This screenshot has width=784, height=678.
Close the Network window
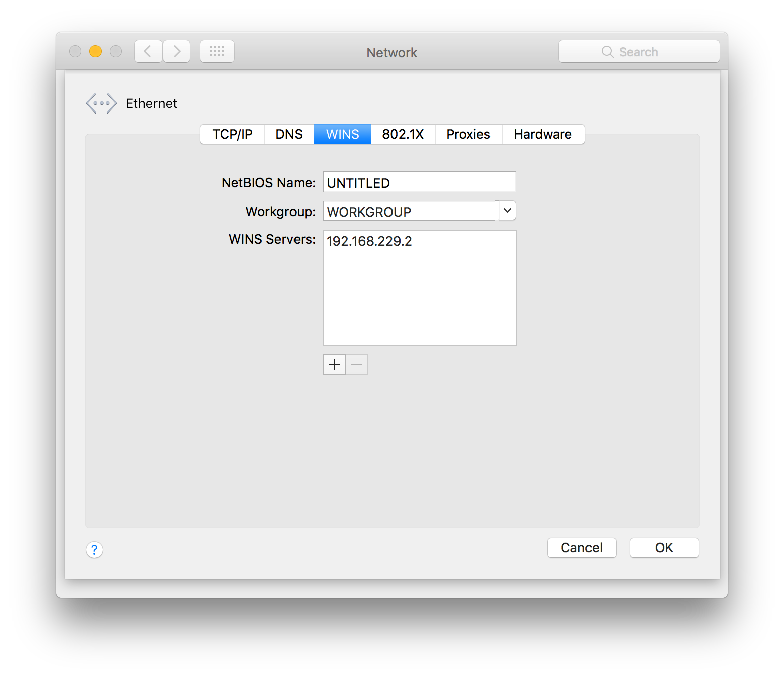(75, 51)
